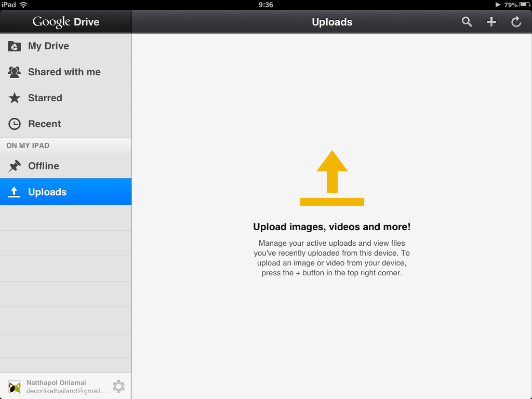Viewport: 532px width, 399px height.
Task: Tap the Offline pin icon
Action: pyautogui.click(x=14, y=166)
